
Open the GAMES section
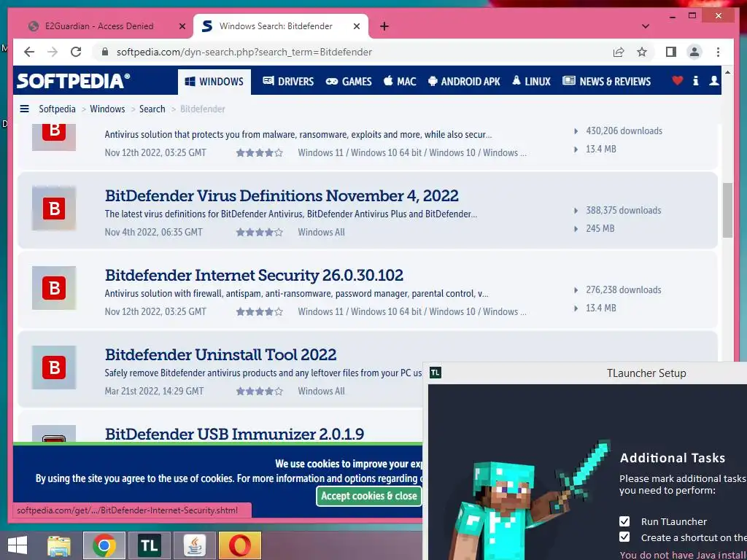pos(348,82)
